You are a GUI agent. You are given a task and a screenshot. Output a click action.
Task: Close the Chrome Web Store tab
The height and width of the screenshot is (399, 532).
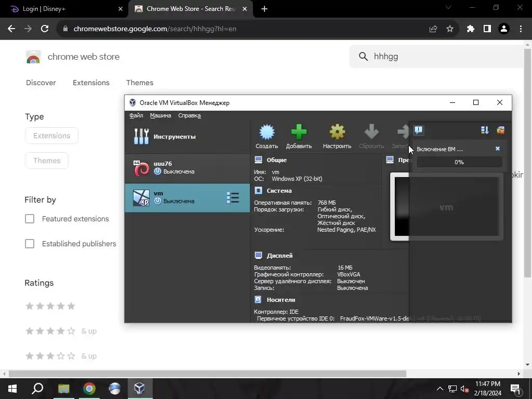(x=245, y=9)
